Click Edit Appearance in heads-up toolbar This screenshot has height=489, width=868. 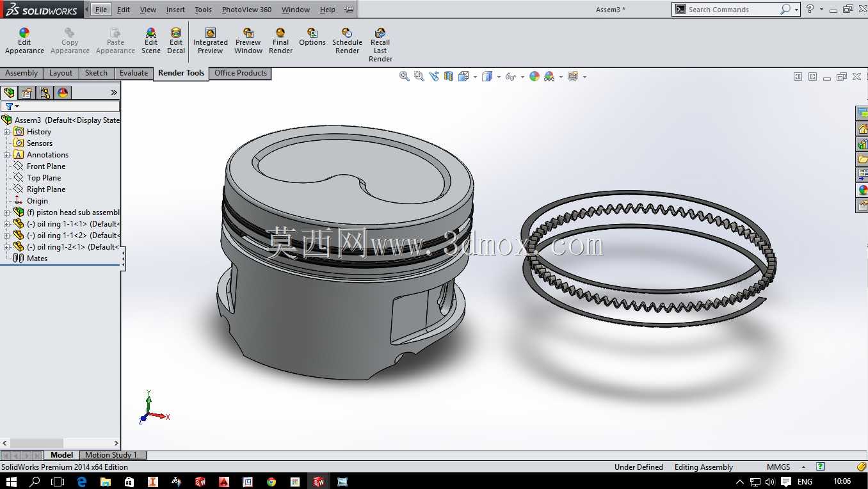(x=534, y=76)
